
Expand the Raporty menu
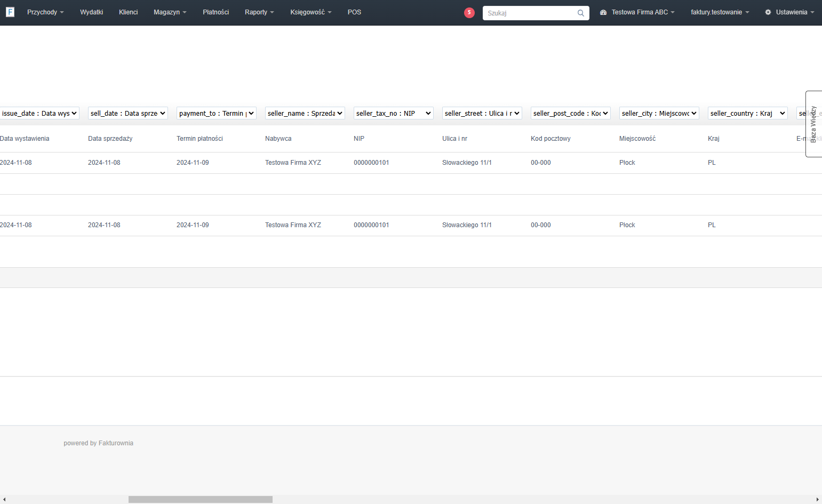coord(259,12)
